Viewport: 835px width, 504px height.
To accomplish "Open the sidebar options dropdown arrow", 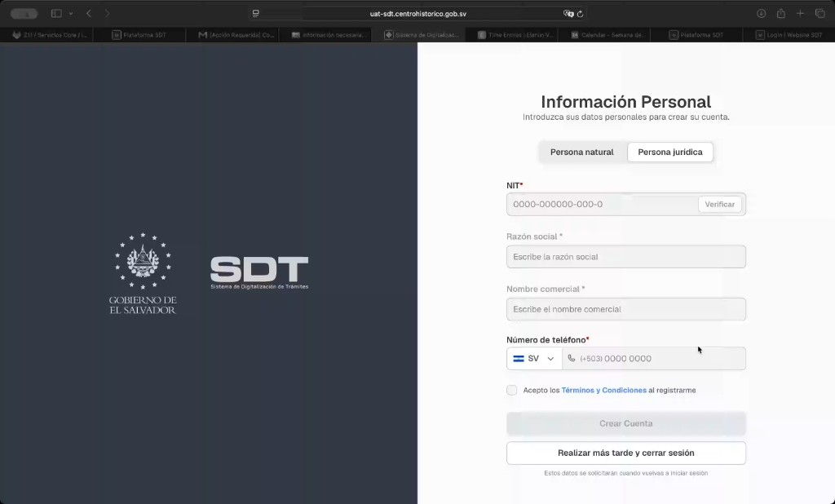I will click(x=71, y=13).
